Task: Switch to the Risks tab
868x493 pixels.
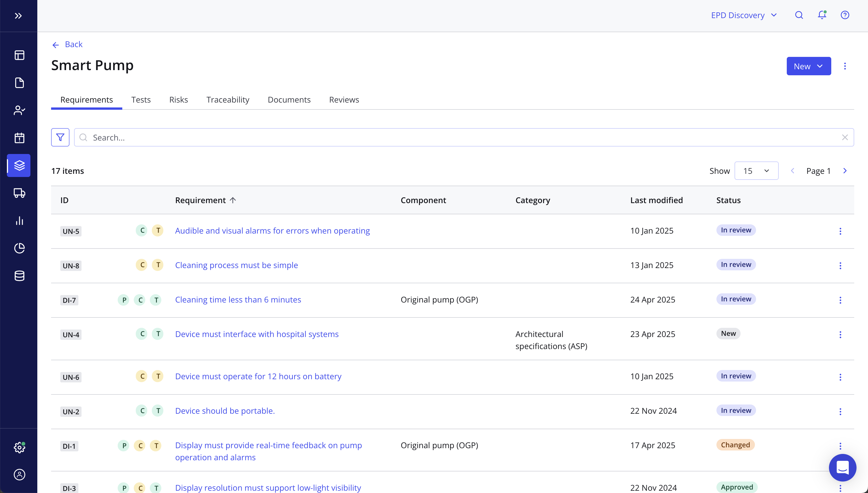Action: (x=178, y=99)
